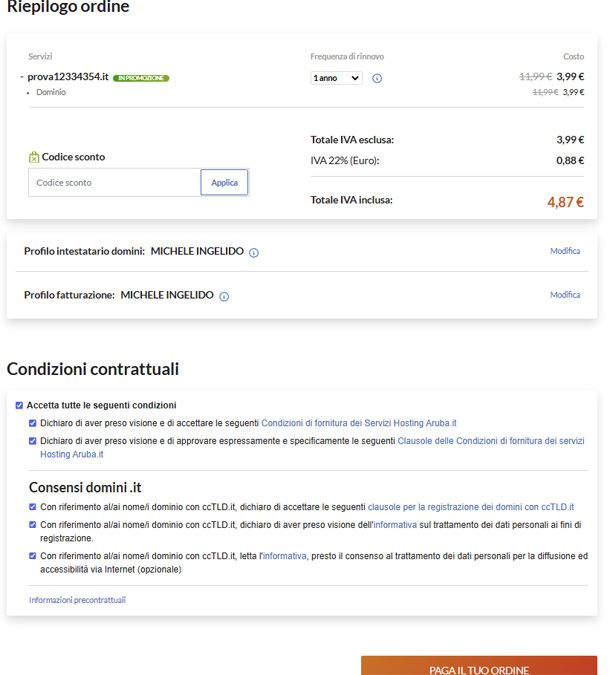Click 'Paga il tuo ordine' button
Viewport: 610px width, 675px height.
(478, 667)
